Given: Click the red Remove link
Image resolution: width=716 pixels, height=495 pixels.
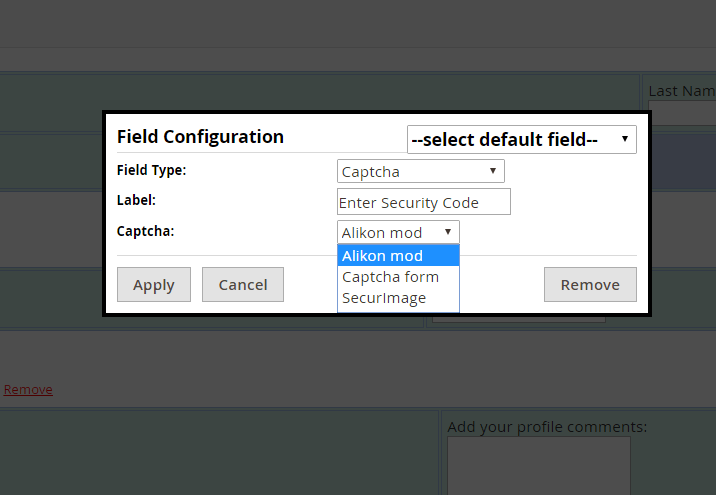Looking at the screenshot, I should tap(28, 390).
